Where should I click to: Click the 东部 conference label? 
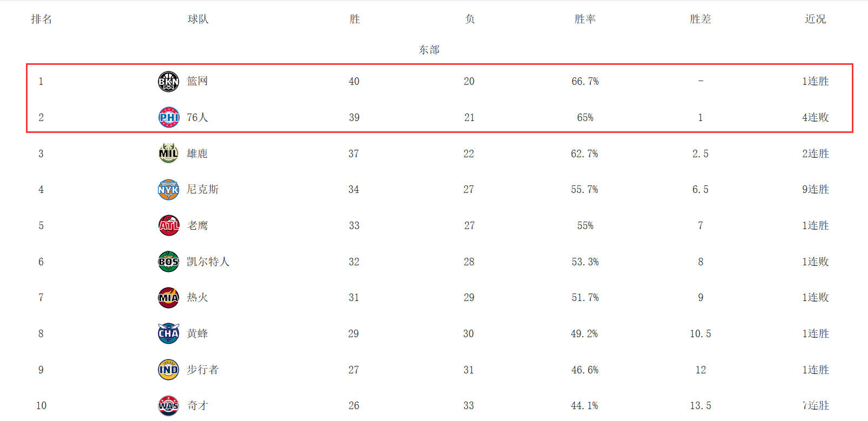point(429,50)
